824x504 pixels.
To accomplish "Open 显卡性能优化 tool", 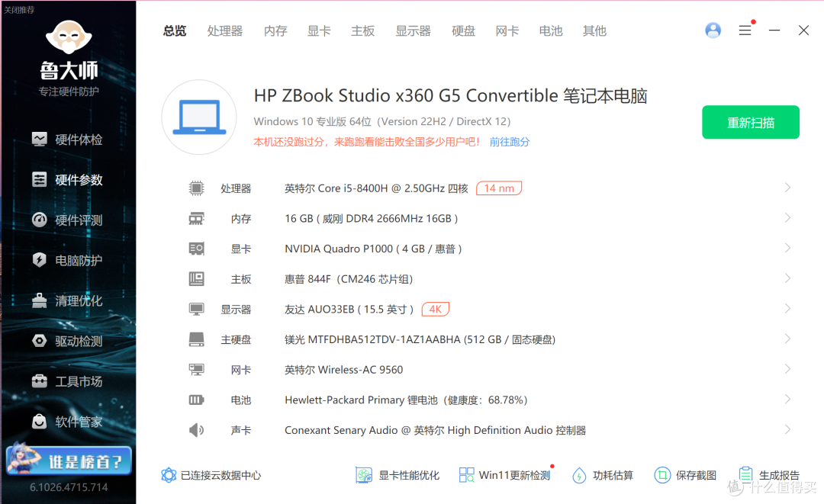I will [398, 475].
